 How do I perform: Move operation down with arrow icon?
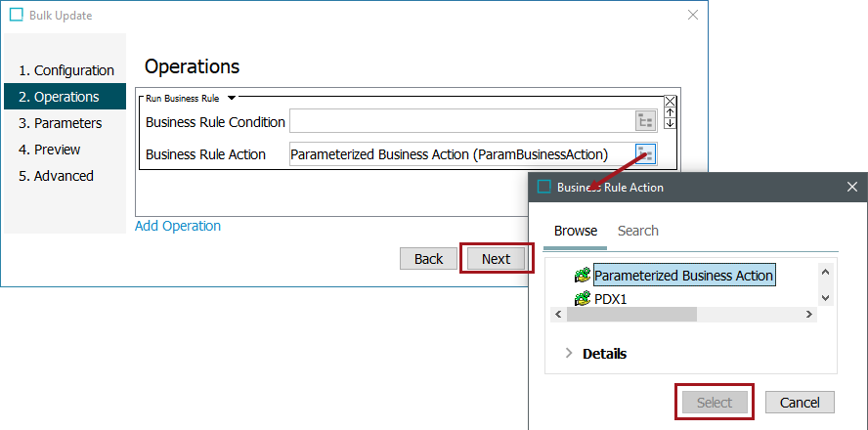(x=670, y=123)
